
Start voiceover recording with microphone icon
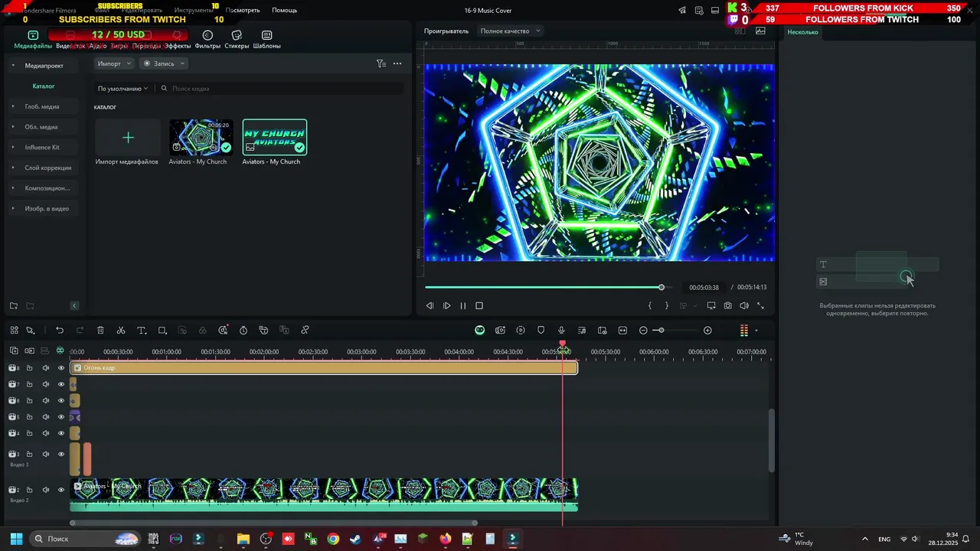[561, 331]
